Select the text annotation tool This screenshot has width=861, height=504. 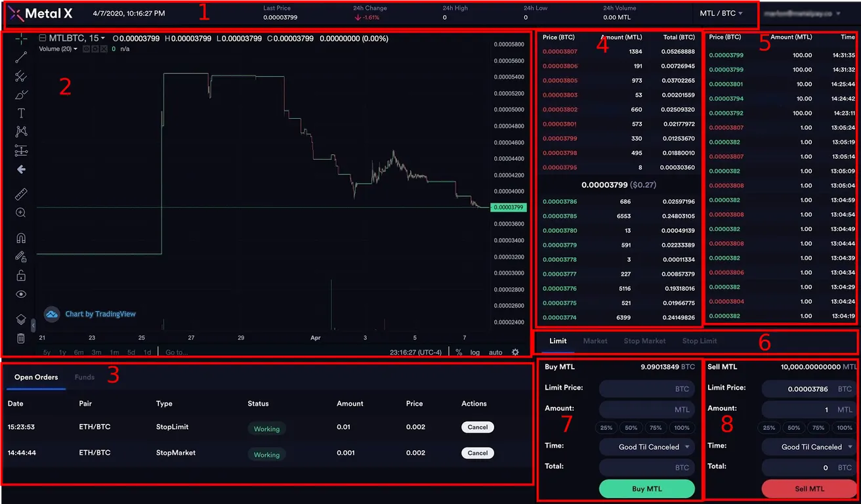[x=21, y=114]
